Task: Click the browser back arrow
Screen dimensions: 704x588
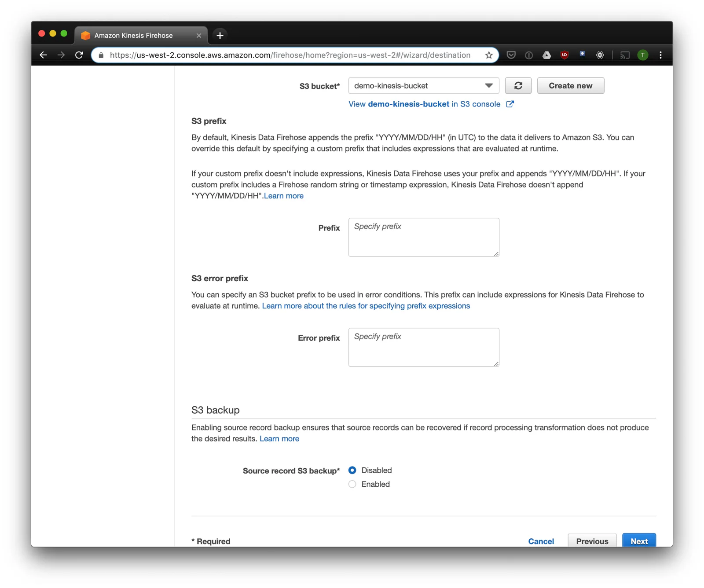Action: [43, 55]
